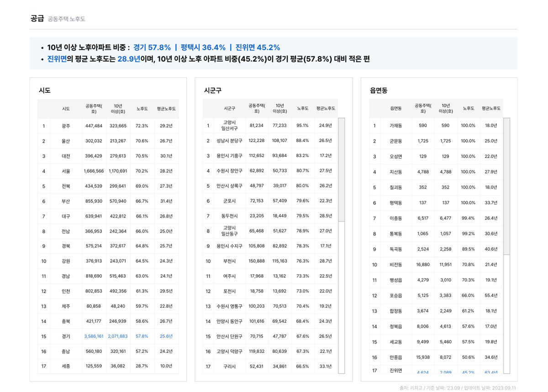The height and width of the screenshot is (392, 548).
Task: Select the 강원 row name
Action: click(66, 261)
